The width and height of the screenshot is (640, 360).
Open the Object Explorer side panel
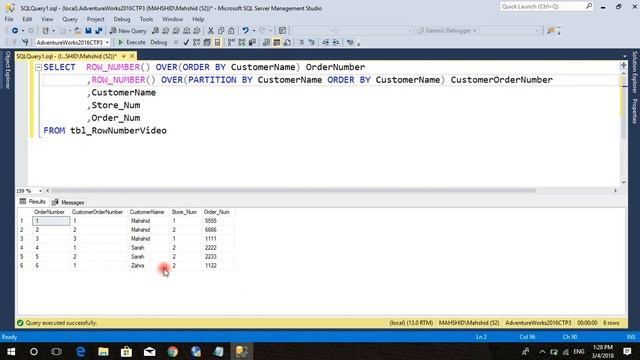(x=7, y=70)
